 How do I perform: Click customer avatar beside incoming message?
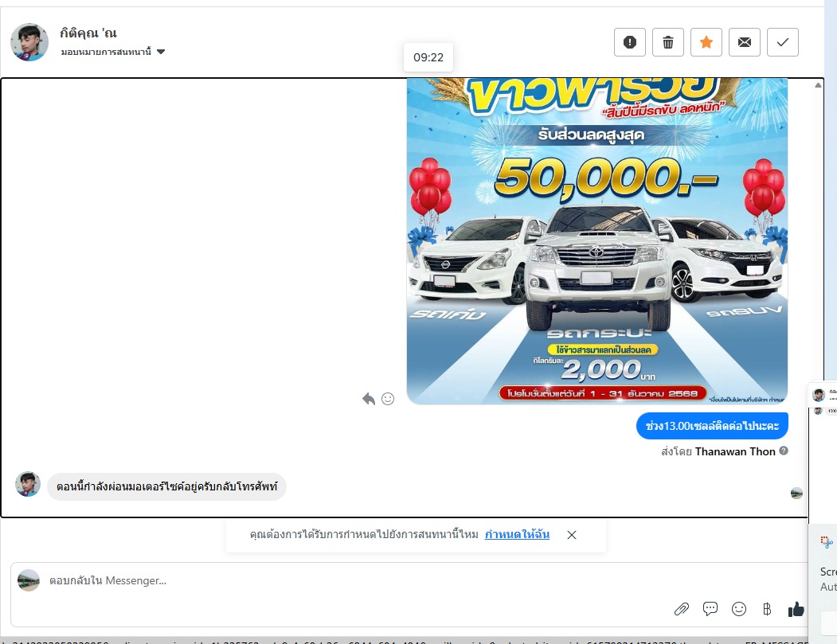pyautogui.click(x=28, y=484)
